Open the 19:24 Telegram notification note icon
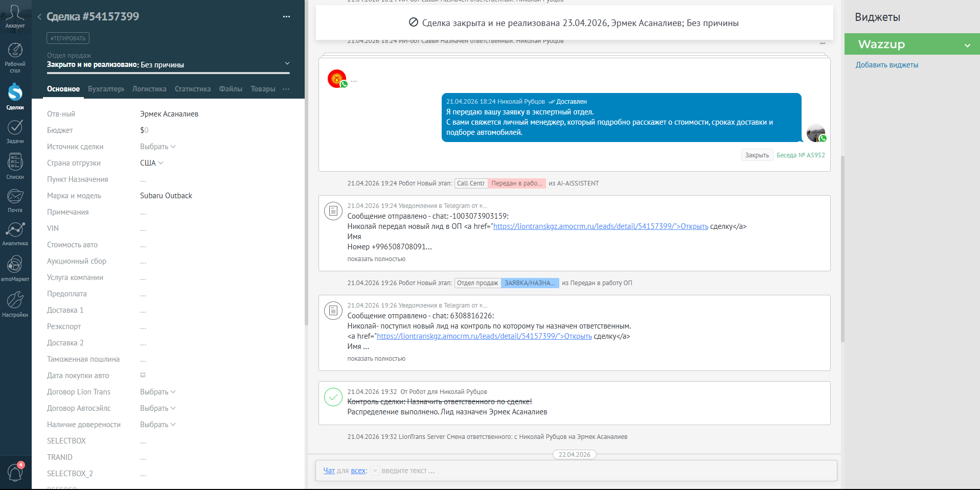The width and height of the screenshot is (980, 490). (333, 211)
